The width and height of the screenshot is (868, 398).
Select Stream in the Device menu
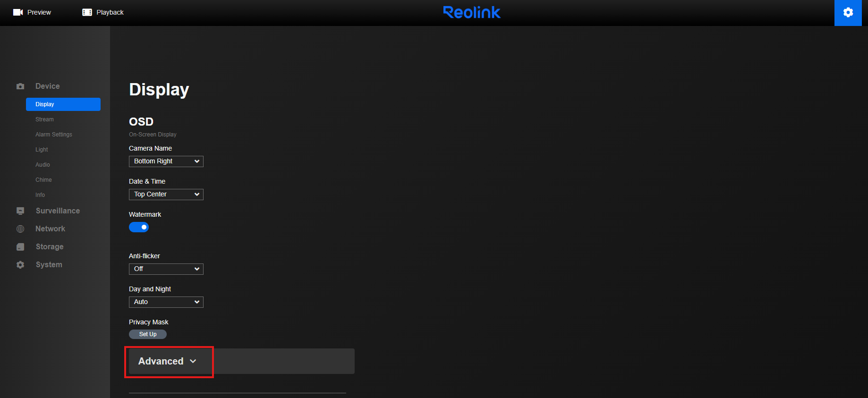click(44, 119)
